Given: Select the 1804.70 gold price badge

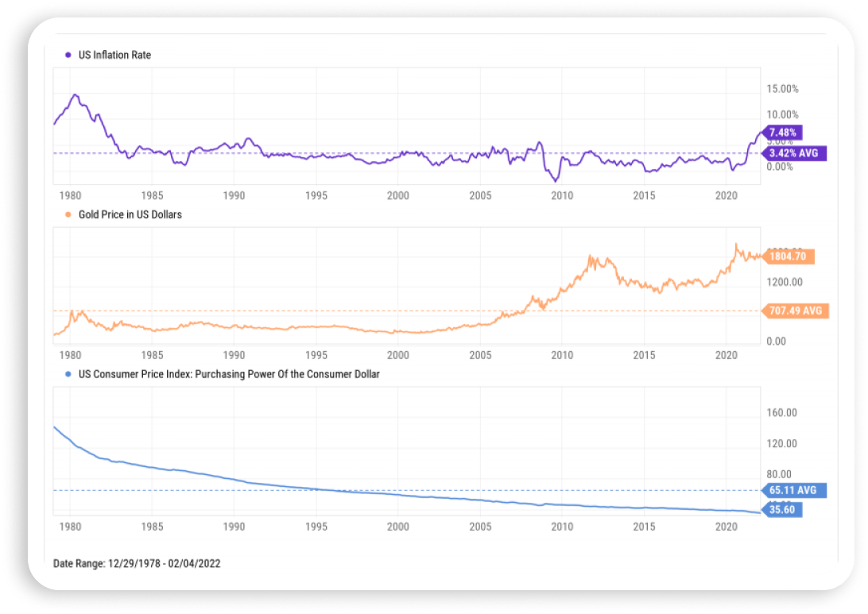Looking at the screenshot, I should coord(791,257).
